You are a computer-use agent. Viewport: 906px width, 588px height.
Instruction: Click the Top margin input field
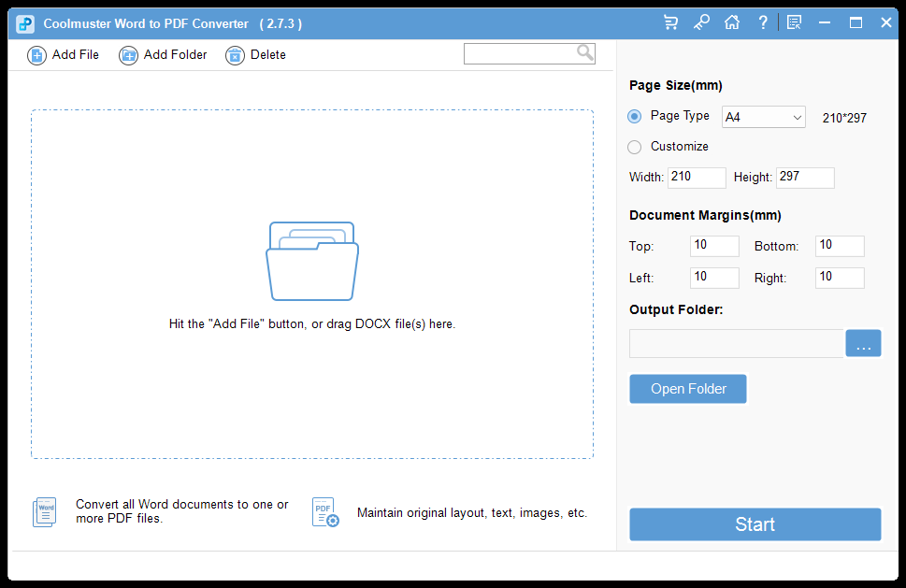coord(714,246)
